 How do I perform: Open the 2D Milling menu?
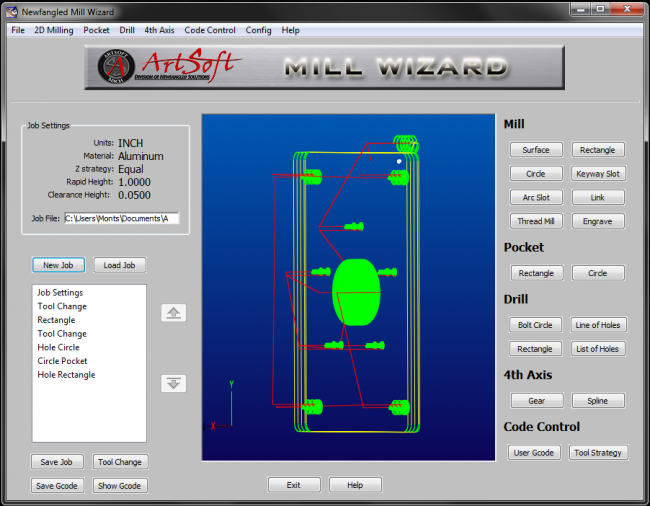coord(54,30)
